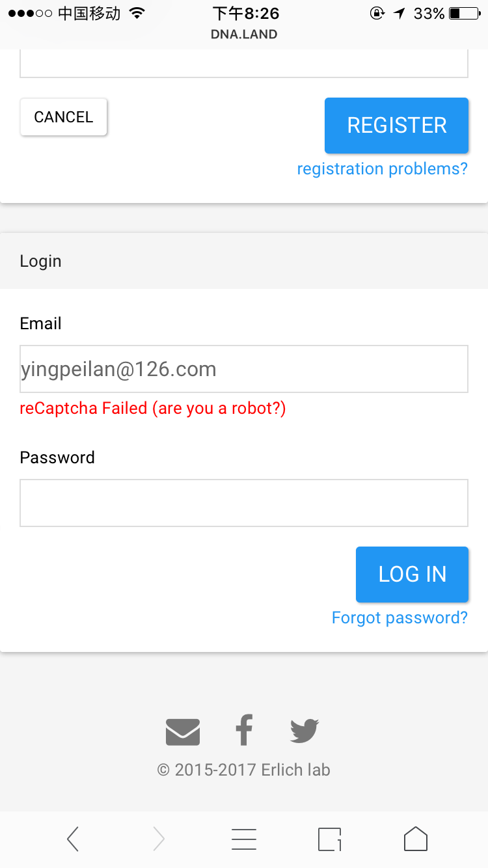Tap the email envelope icon in footer

coord(183,731)
